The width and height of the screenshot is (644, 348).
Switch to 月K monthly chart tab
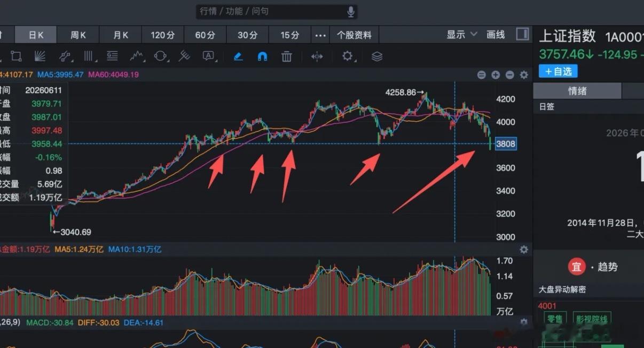pos(121,35)
